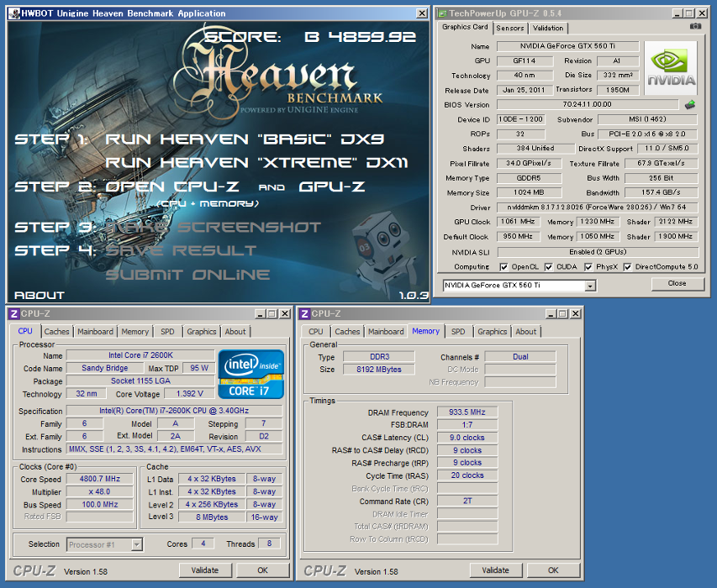Image resolution: width=717 pixels, height=588 pixels.
Task: Open Graphics tab in left CPU-Z window
Action: 201,332
